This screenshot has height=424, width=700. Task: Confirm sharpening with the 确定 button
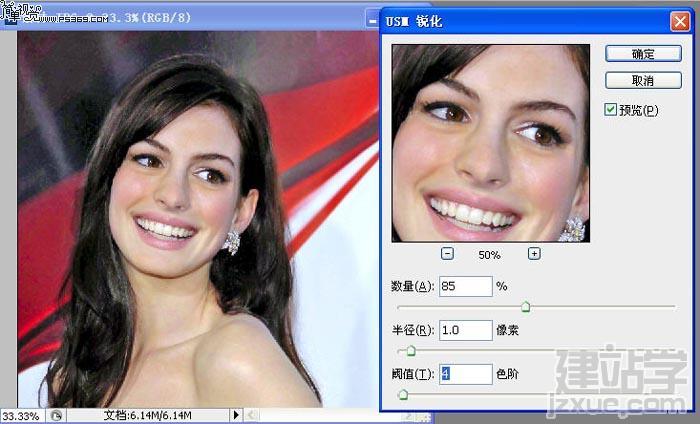click(x=643, y=54)
